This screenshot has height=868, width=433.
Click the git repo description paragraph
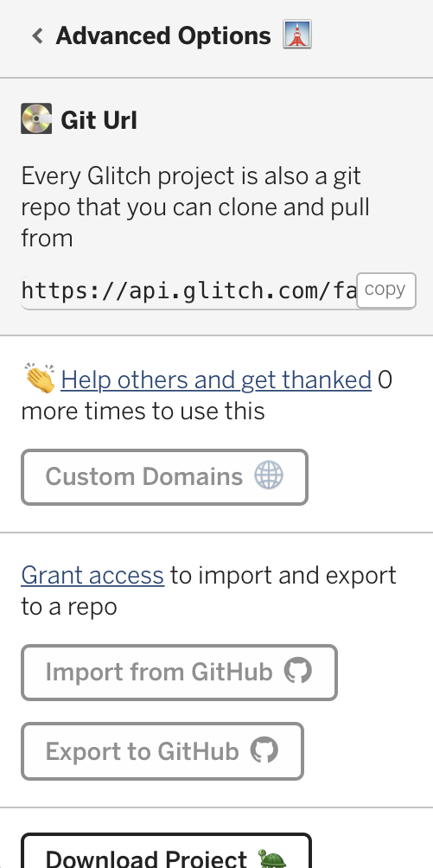195,207
